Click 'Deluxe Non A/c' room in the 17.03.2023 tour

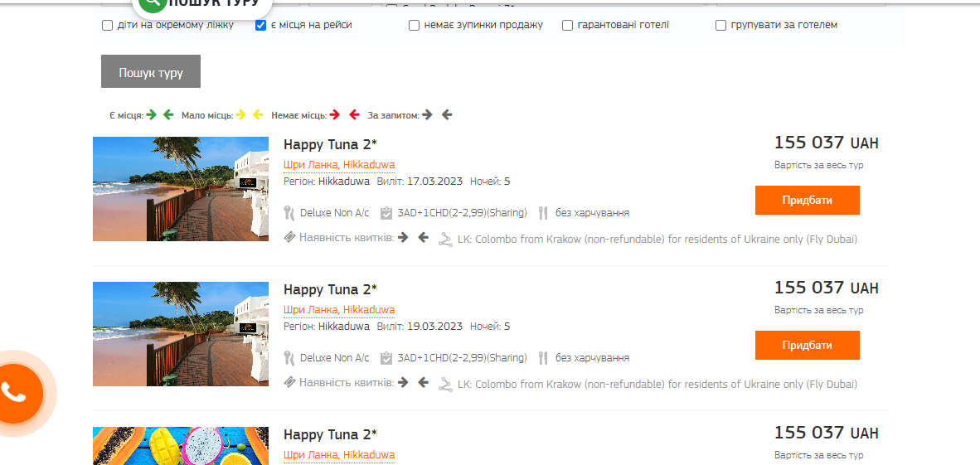coord(334,213)
